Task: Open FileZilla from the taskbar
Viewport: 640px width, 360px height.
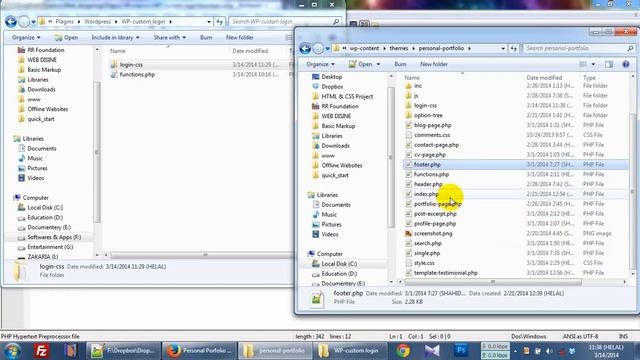Action: point(41,351)
